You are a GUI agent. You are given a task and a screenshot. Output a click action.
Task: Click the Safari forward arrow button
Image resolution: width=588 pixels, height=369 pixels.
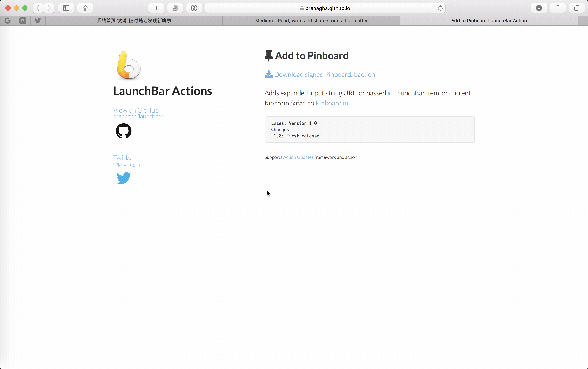pos(49,8)
